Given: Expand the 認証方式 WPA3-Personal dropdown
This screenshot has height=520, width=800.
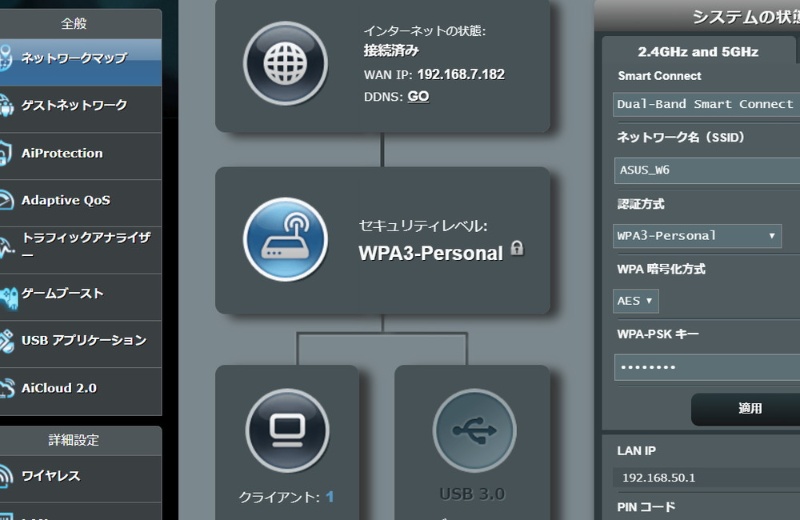Looking at the screenshot, I should coord(697,236).
